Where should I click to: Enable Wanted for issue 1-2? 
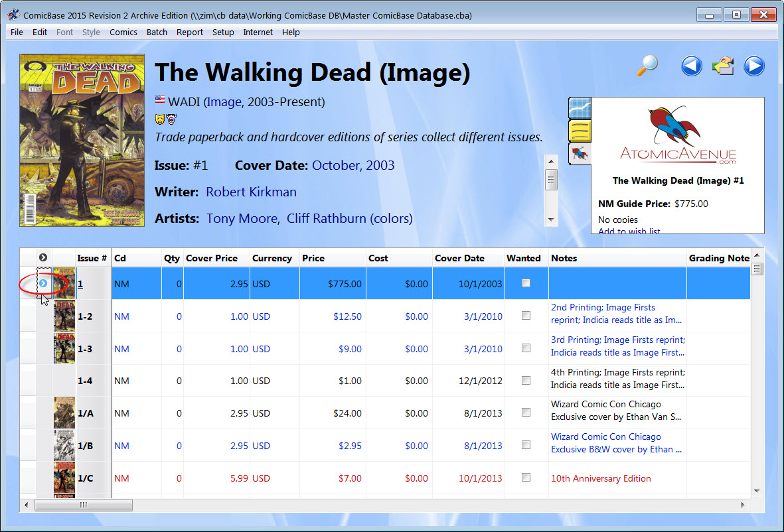[524, 316]
